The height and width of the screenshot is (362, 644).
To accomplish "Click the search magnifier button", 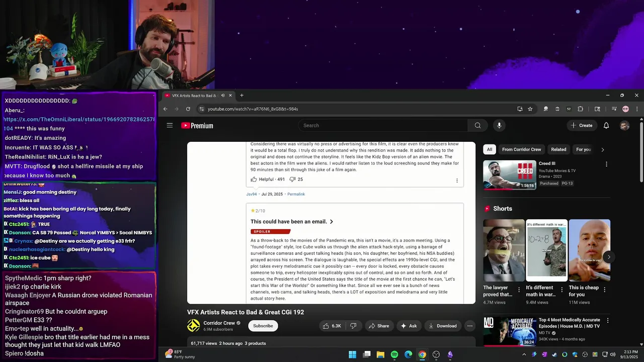I will [477, 125].
